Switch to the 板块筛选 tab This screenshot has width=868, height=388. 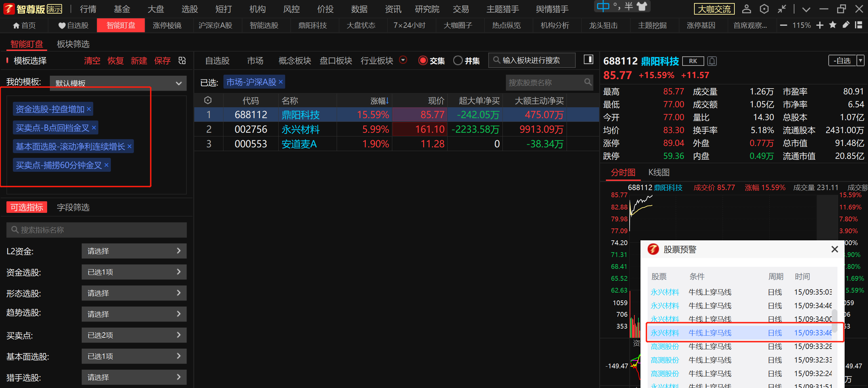point(73,44)
